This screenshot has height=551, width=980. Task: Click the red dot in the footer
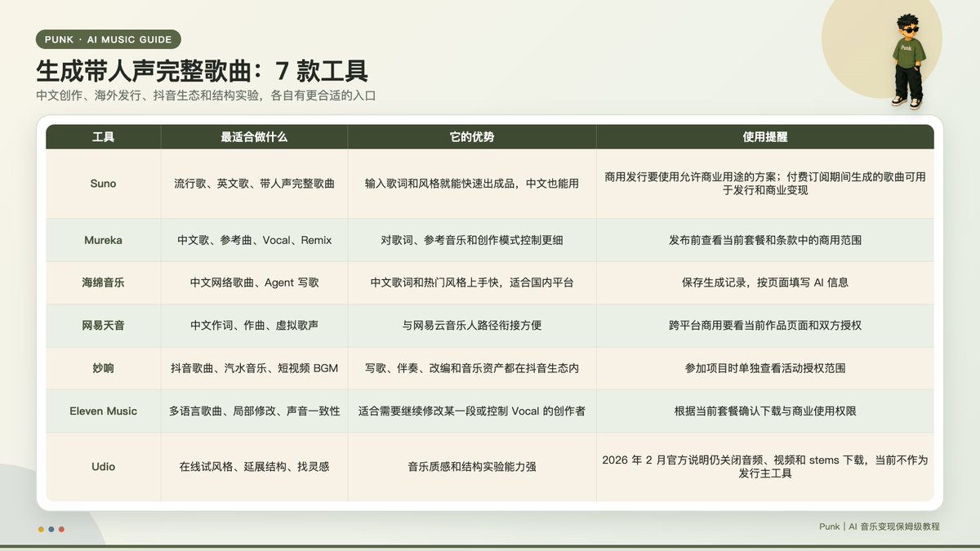click(x=61, y=529)
